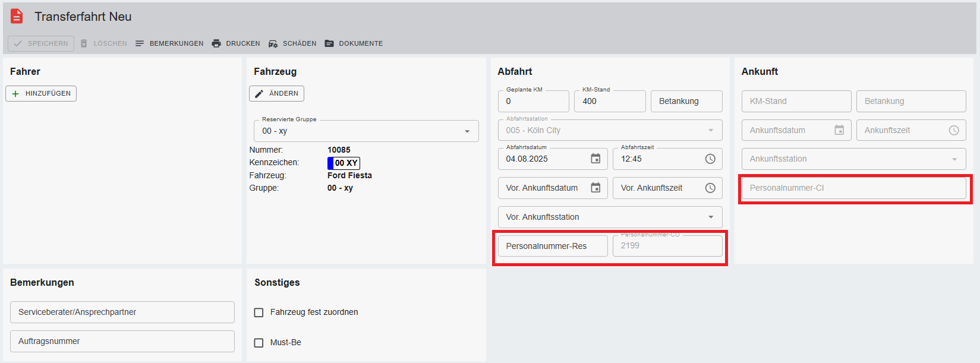Enable Fahrzeug fest zuordnen checkbox
This screenshot has height=363, width=980.
pos(259,313)
